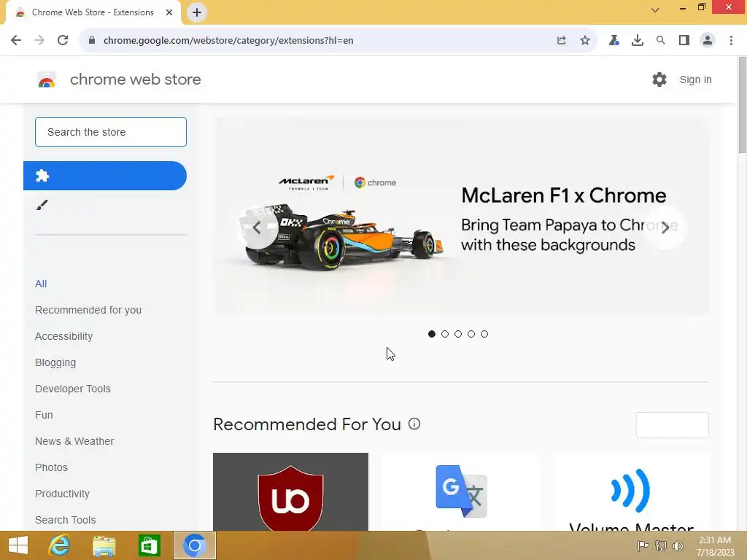Screen dimensions: 747x560
Task: Open the Recommended for you category
Action: [88, 310]
